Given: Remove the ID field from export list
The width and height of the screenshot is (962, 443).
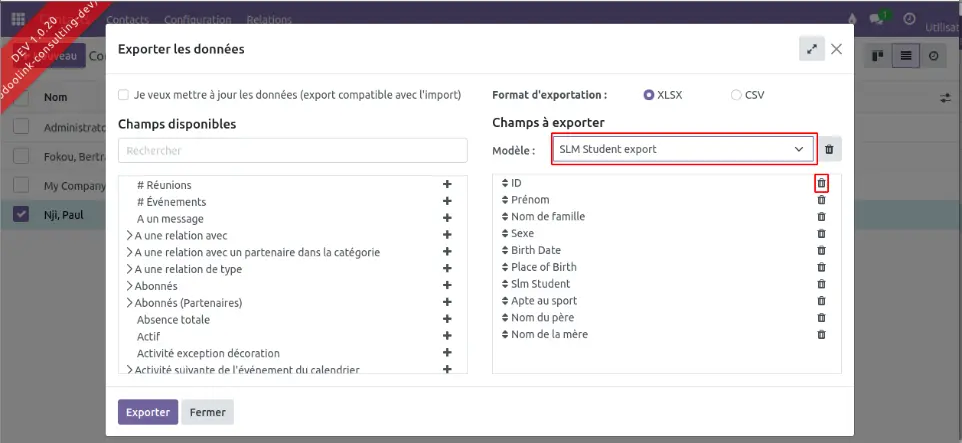Looking at the screenshot, I should click(x=821, y=183).
